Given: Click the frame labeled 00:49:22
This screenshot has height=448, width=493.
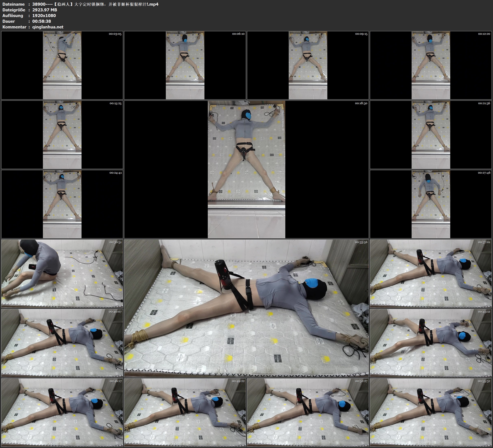Looking at the screenshot, I should coord(185,412).
